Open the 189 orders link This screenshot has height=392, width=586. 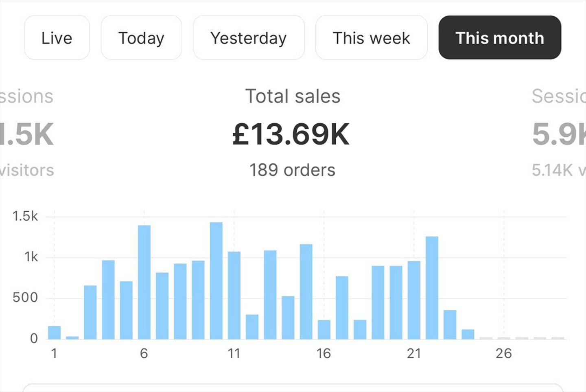(x=292, y=170)
